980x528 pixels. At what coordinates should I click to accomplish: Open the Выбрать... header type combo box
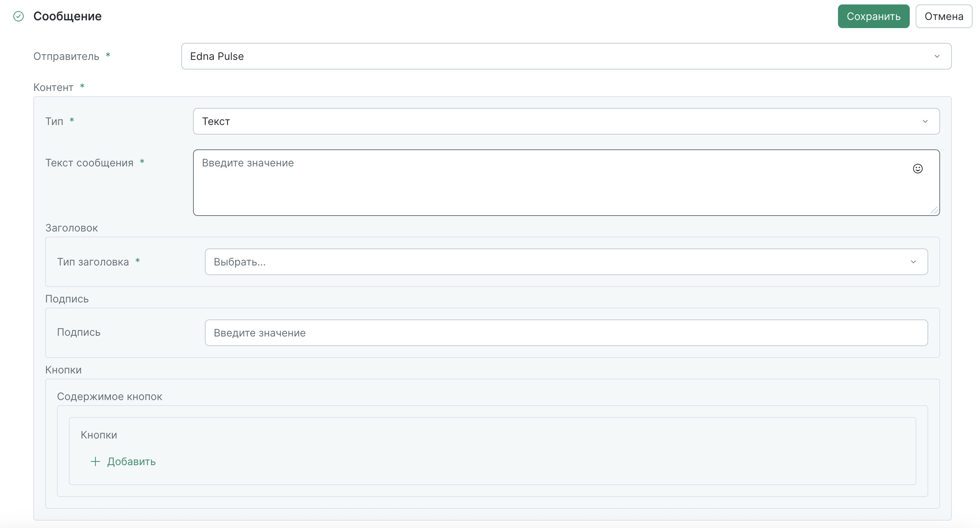click(x=533, y=262)
